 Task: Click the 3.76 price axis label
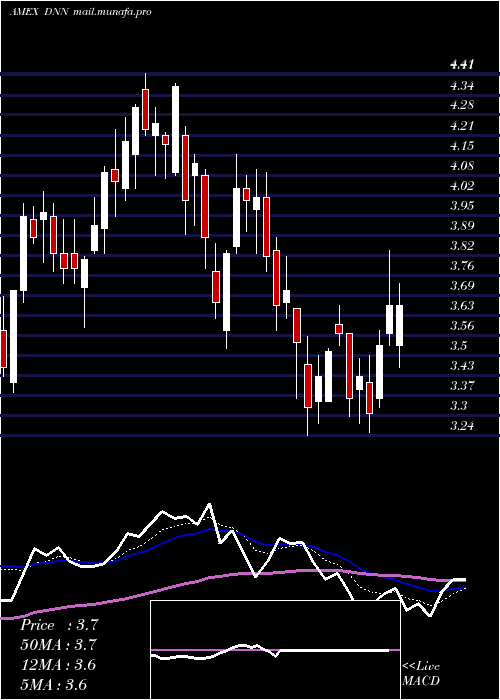tap(461, 266)
